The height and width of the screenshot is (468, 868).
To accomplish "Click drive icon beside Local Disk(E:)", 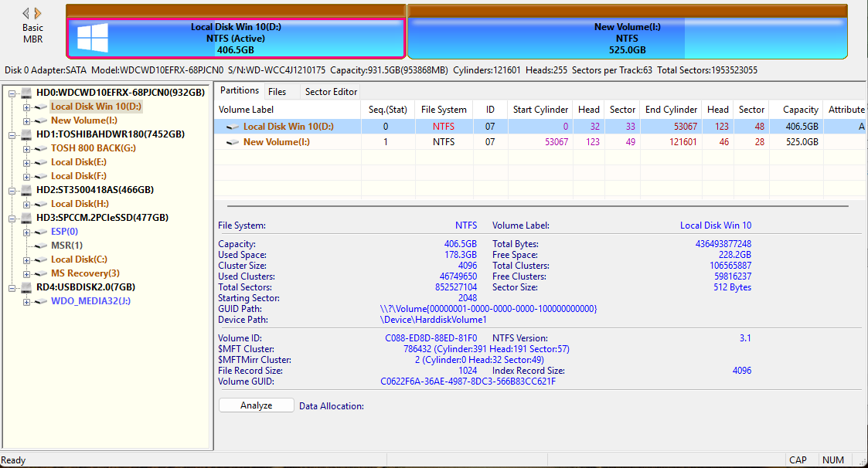I will coord(41,163).
